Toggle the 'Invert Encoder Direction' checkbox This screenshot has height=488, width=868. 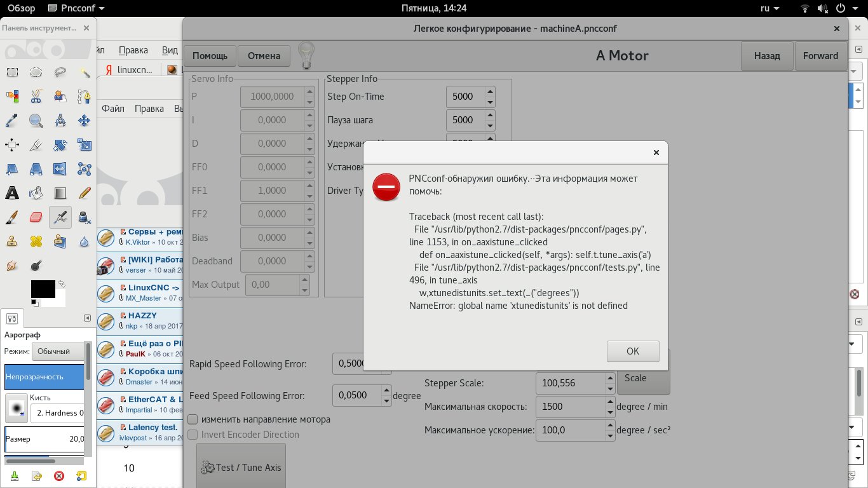point(193,435)
